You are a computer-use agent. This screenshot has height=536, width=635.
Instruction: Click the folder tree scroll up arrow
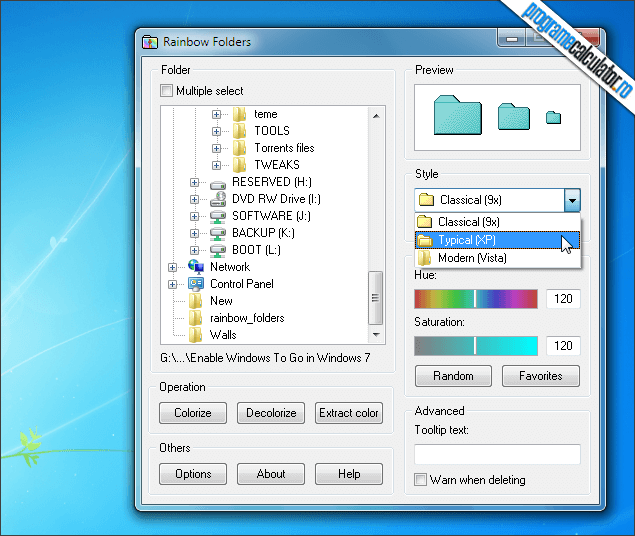pos(376,116)
